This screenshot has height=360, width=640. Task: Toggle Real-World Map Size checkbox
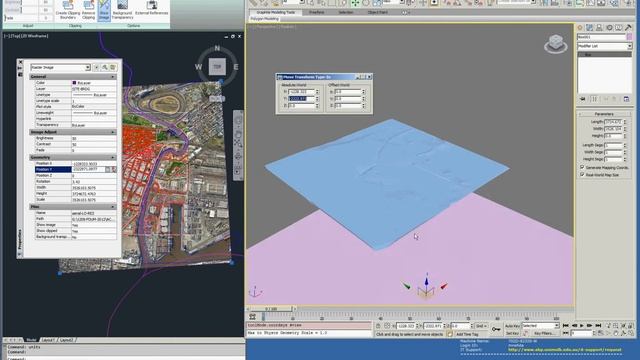[582, 174]
